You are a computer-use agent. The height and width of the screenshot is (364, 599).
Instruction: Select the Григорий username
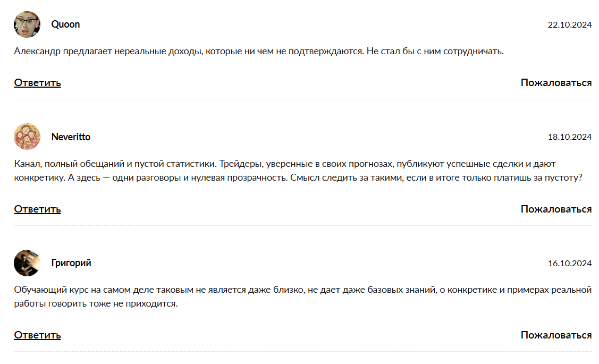click(x=71, y=263)
